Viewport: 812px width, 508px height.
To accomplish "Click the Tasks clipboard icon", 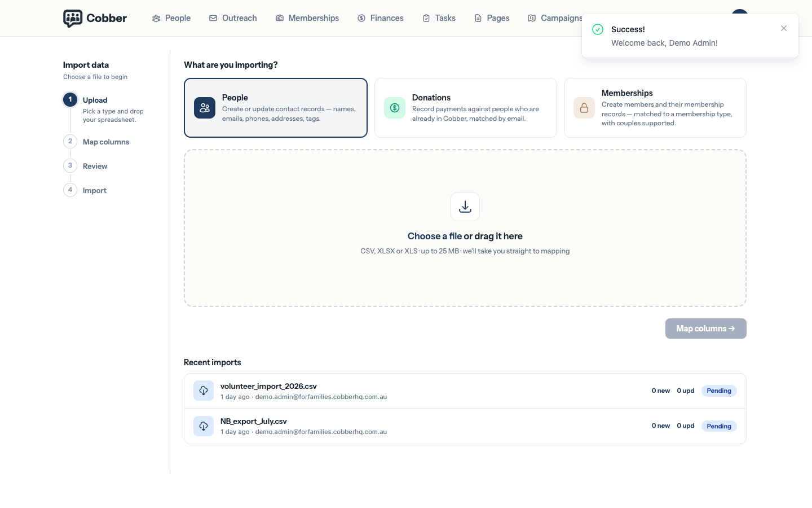I will tap(426, 18).
